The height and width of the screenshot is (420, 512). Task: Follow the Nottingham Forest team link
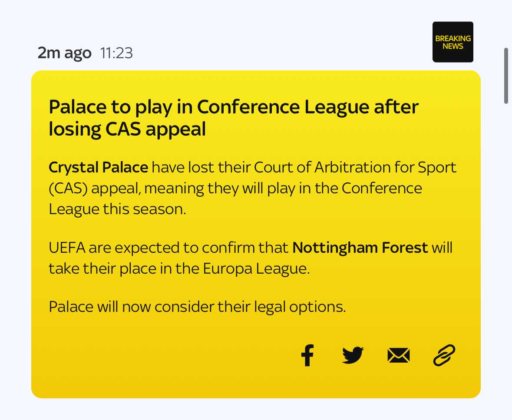click(x=360, y=248)
